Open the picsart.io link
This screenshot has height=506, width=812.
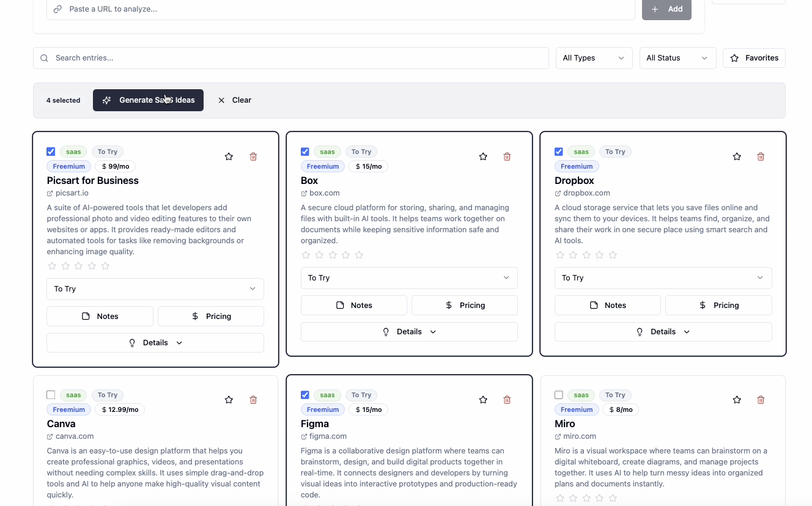pyautogui.click(x=72, y=193)
